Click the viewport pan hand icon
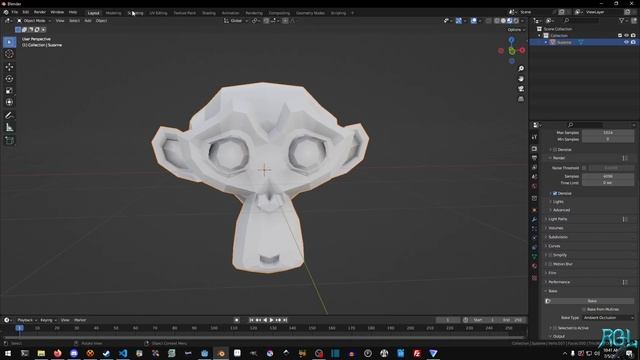 [x=521, y=79]
